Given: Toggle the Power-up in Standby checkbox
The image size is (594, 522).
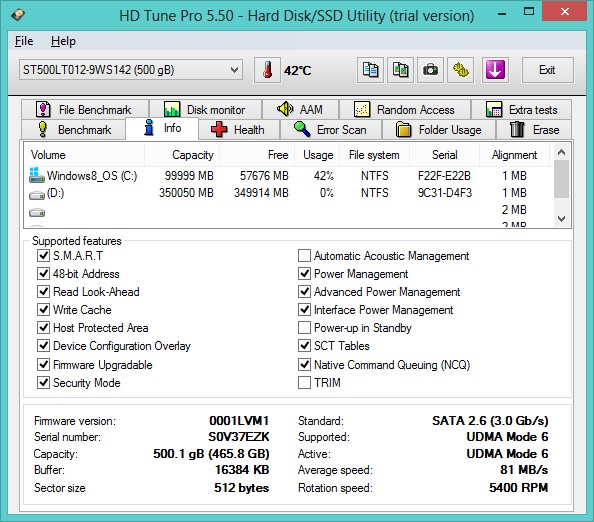Looking at the screenshot, I should click(x=304, y=328).
